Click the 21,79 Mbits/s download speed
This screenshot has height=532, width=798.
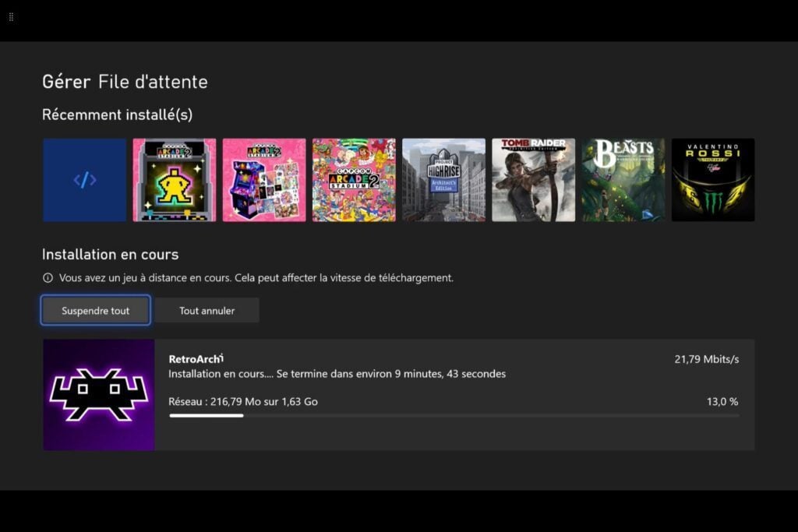(706, 359)
